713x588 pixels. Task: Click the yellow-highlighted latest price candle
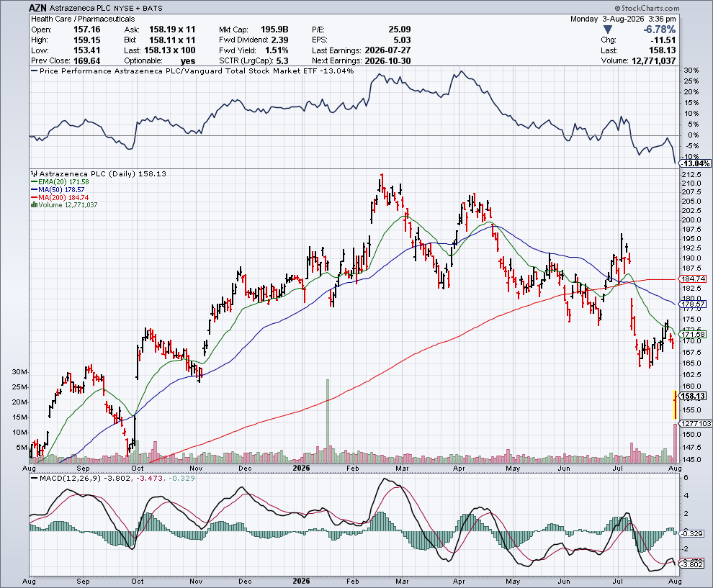click(675, 404)
